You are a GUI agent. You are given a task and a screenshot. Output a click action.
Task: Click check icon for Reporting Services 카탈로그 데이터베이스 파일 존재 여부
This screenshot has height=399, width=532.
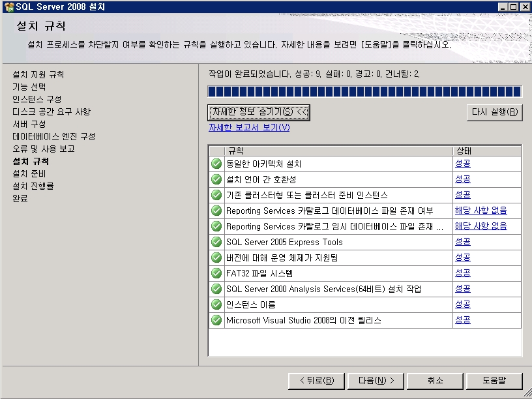(216, 211)
